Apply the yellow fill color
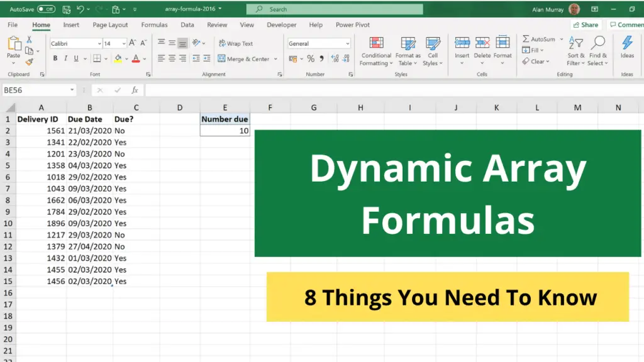Viewport: 644px width, 362px height. (118, 58)
